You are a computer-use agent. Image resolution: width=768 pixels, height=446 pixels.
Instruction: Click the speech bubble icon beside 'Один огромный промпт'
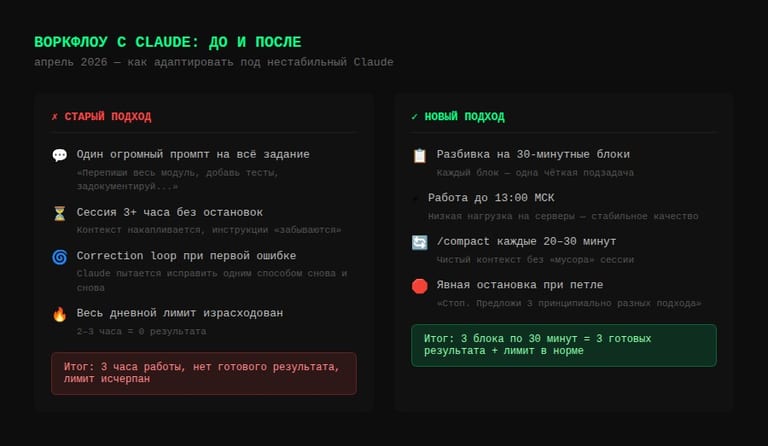[60, 155]
